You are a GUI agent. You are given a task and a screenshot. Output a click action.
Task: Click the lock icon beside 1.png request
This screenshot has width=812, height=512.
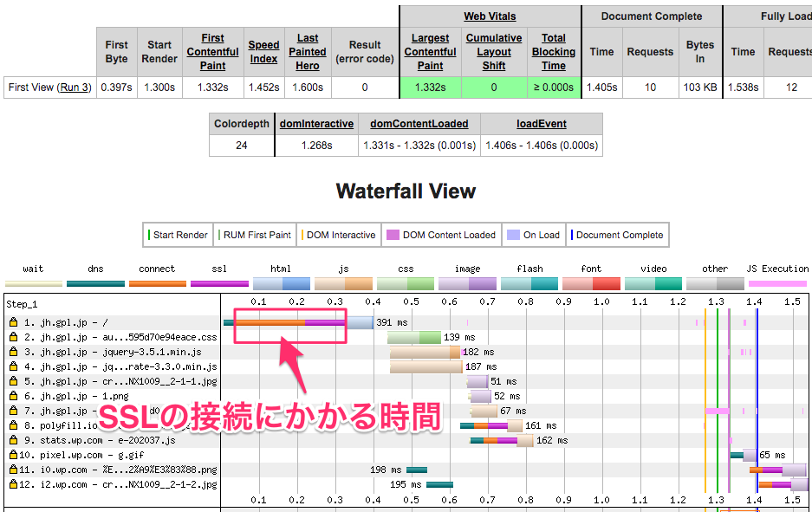[14, 396]
